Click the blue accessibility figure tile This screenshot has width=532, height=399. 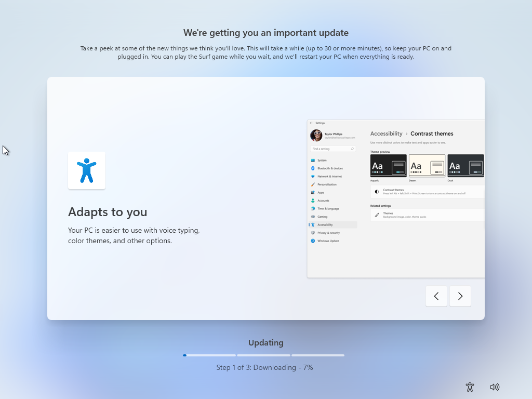pos(87,170)
